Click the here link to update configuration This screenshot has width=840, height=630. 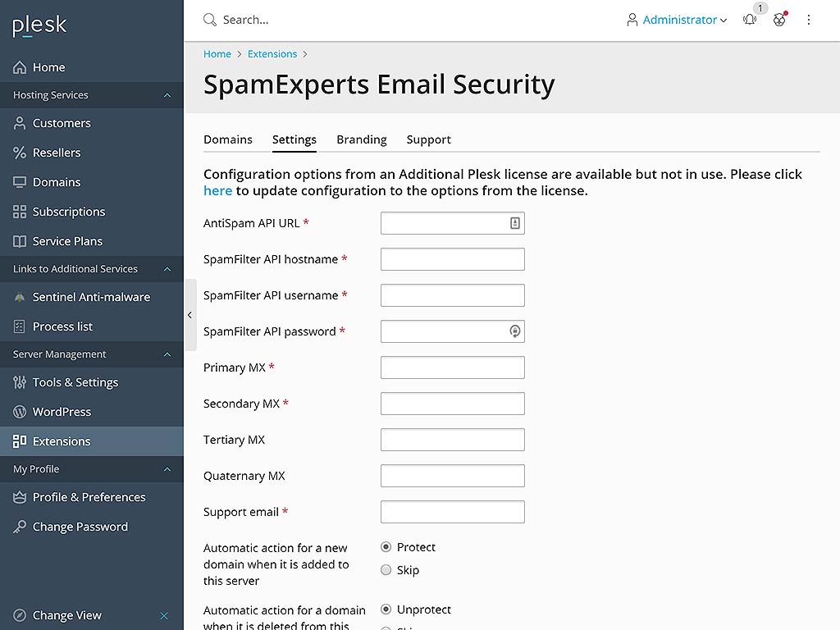pyautogui.click(x=217, y=190)
